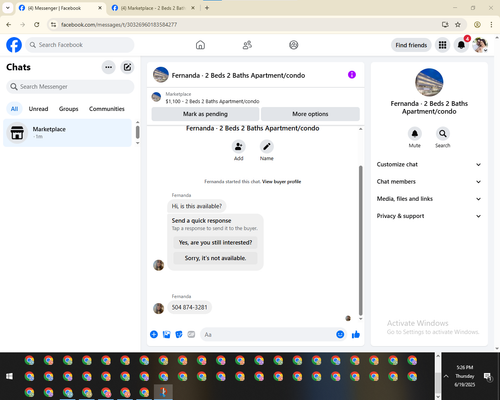Click Mark as pending button

pyautogui.click(x=205, y=114)
